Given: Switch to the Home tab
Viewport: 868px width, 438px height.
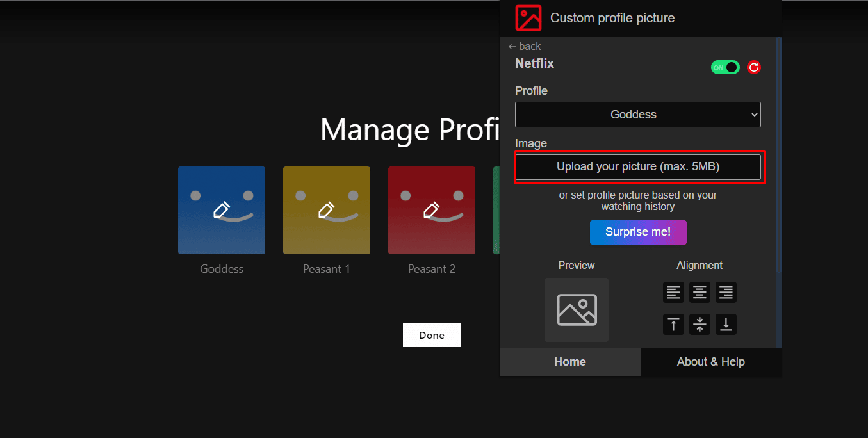Looking at the screenshot, I should click(x=570, y=362).
